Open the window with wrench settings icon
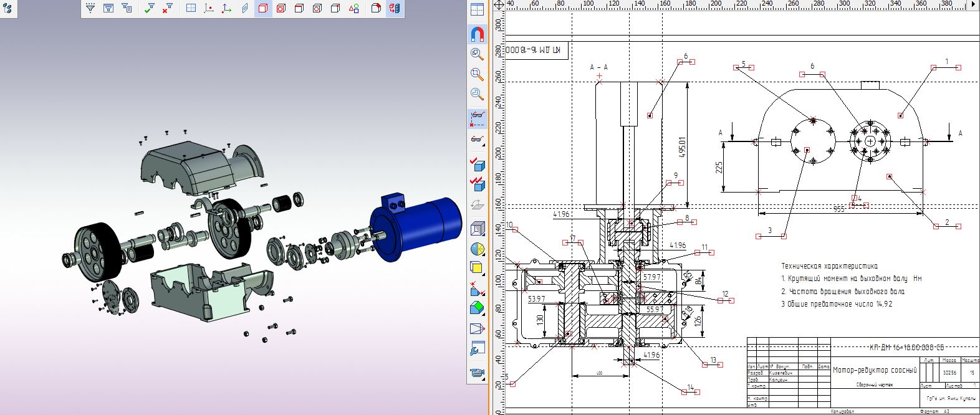This screenshot has width=980, height=415. click(x=478, y=349)
